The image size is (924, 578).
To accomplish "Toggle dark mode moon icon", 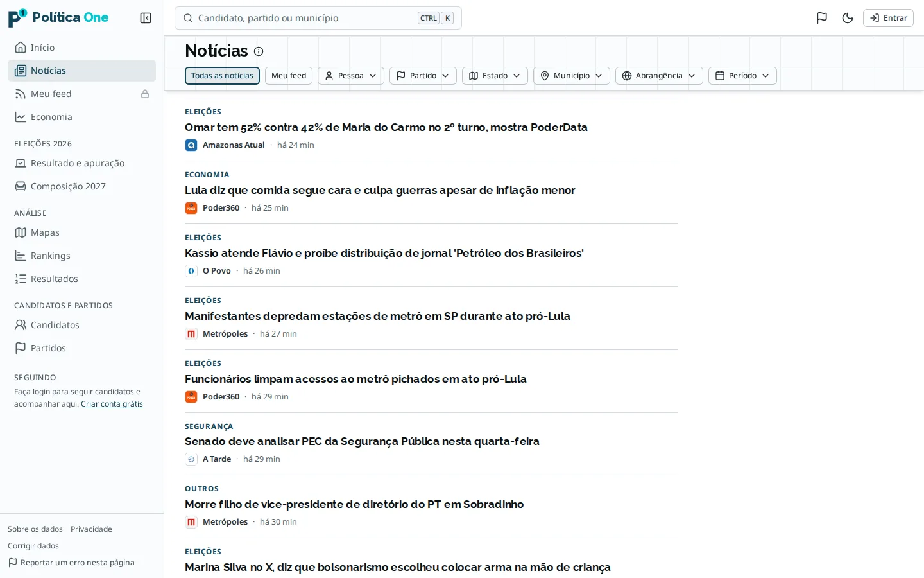I will 848,18.
